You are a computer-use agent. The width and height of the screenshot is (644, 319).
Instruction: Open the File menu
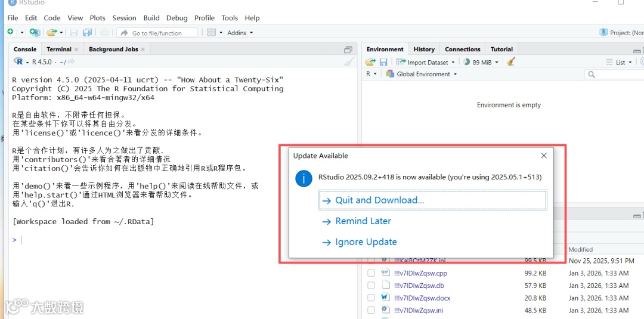13,18
